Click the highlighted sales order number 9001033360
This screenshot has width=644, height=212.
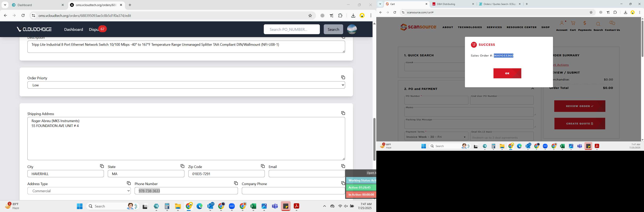coord(503,56)
